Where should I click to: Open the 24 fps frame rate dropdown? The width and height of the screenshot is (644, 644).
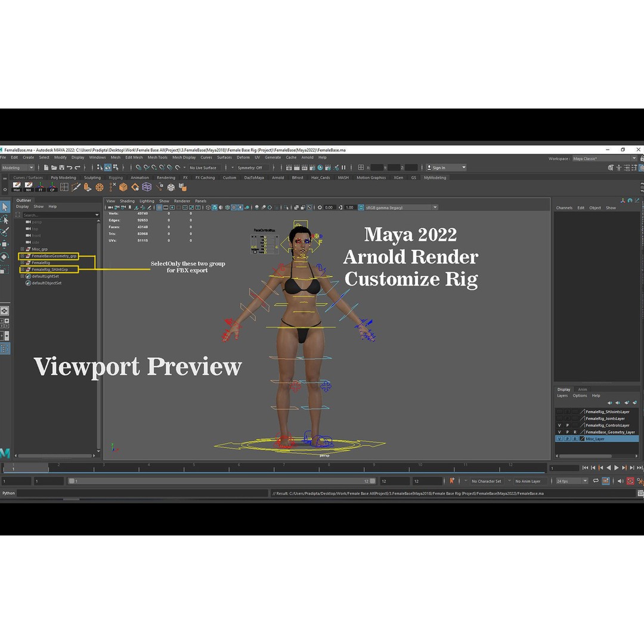click(572, 481)
